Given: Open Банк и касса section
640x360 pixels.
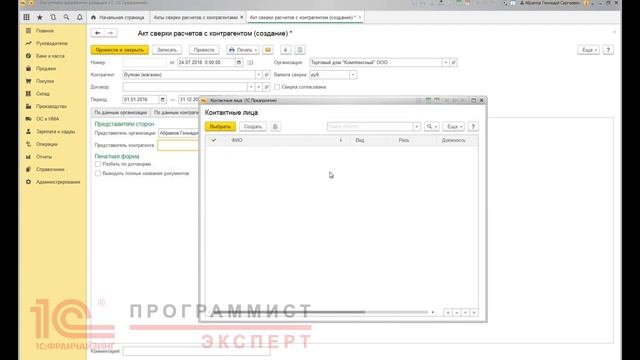Looking at the screenshot, I should tap(50, 56).
